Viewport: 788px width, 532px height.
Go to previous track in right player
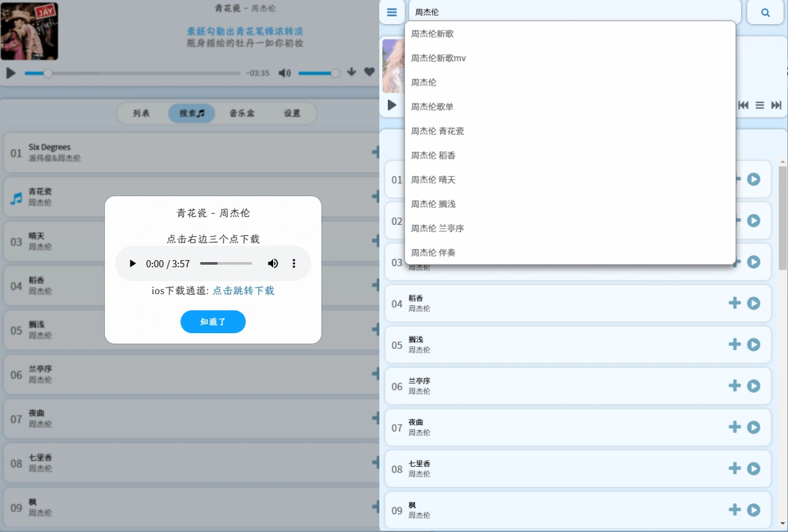[x=743, y=105]
